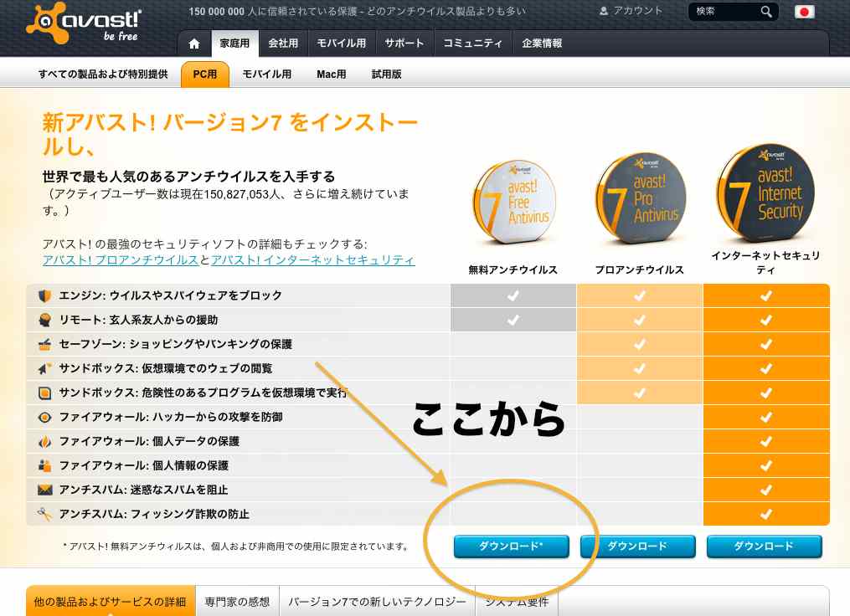The height and width of the screenshot is (616, 850).
Task: Open the 会社用 main menu item
Action: point(283,44)
